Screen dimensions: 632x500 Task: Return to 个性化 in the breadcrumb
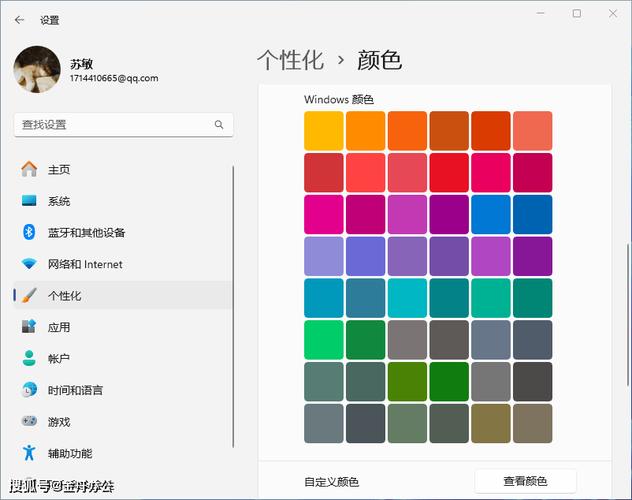tap(291, 60)
